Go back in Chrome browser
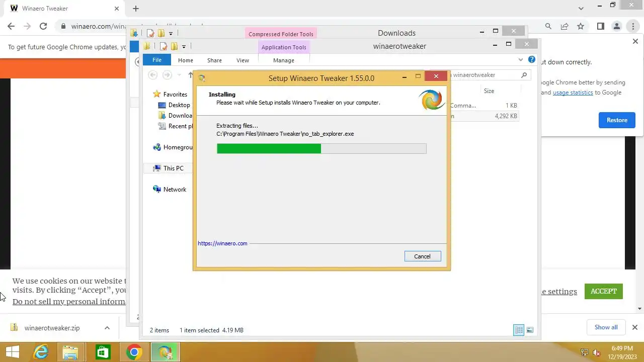 pos(11,26)
